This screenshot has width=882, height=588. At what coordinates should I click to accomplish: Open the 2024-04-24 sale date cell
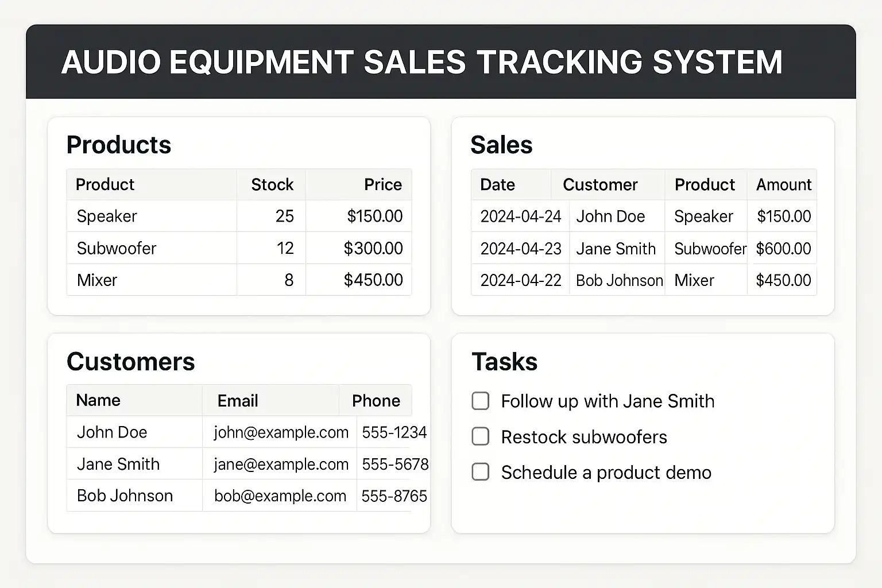point(521,216)
